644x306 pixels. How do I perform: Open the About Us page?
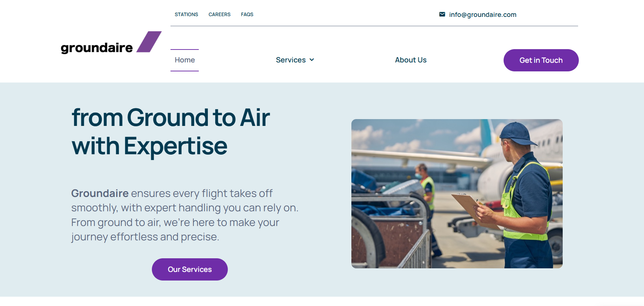(410, 60)
